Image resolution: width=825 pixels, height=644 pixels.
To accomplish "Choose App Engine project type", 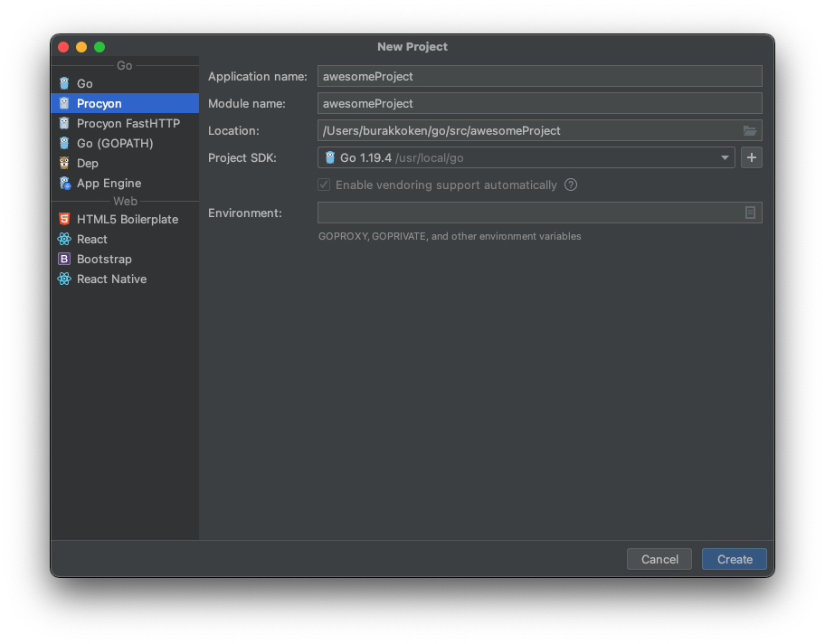I will pos(125,183).
